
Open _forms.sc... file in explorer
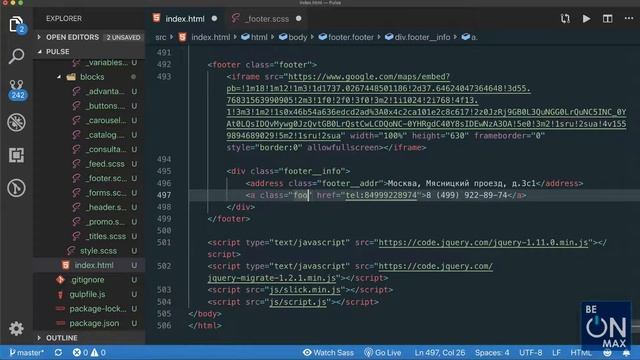[x=105, y=193]
